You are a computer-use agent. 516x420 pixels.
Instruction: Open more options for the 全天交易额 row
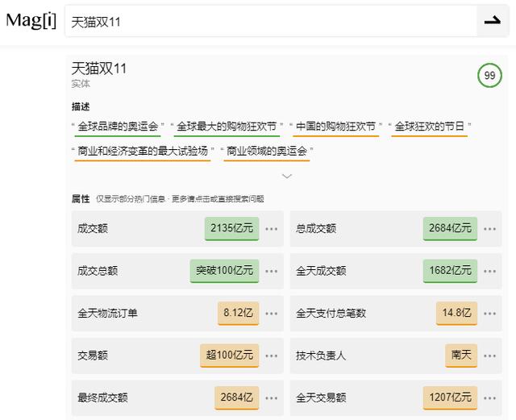click(490, 398)
